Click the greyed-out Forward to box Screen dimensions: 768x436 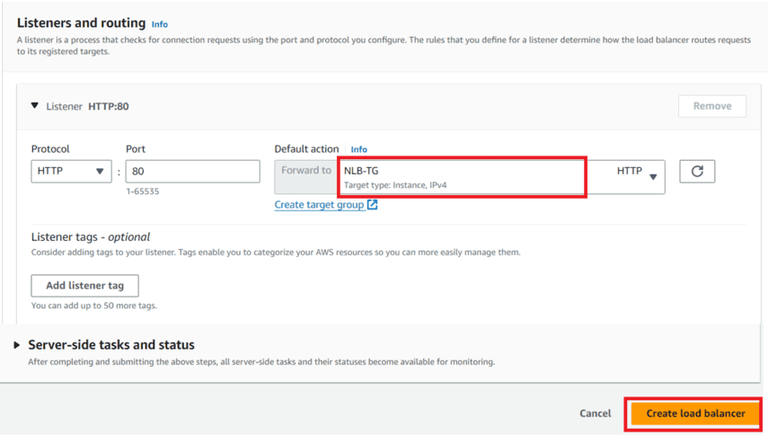click(x=305, y=176)
